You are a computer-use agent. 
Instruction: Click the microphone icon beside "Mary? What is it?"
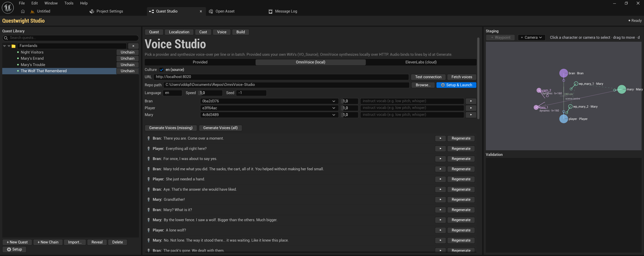[x=148, y=210]
